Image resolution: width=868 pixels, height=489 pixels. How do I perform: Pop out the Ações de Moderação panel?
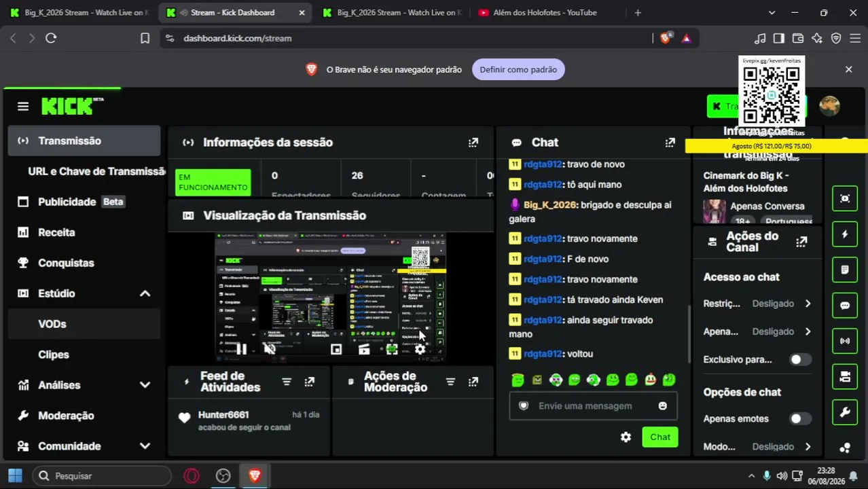tap(473, 382)
